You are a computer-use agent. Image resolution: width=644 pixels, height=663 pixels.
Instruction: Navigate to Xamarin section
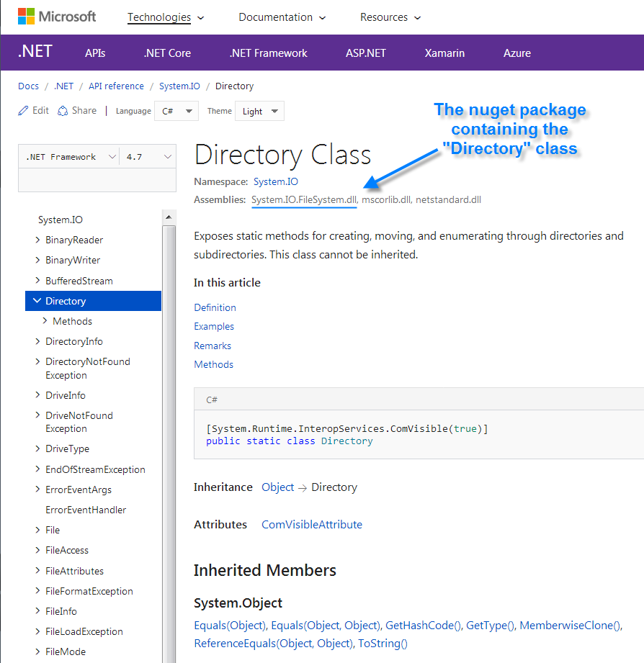tap(444, 53)
